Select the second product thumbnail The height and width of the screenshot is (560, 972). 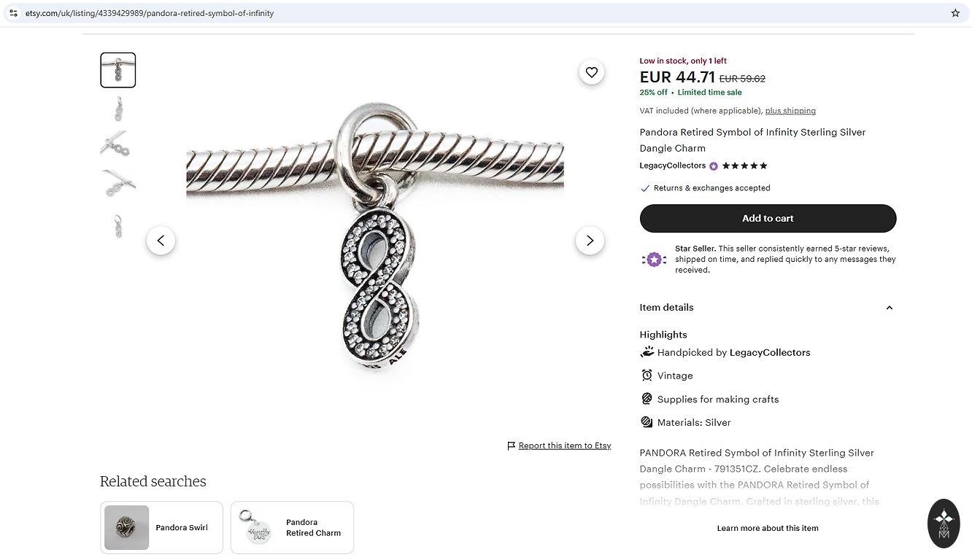coord(118,108)
